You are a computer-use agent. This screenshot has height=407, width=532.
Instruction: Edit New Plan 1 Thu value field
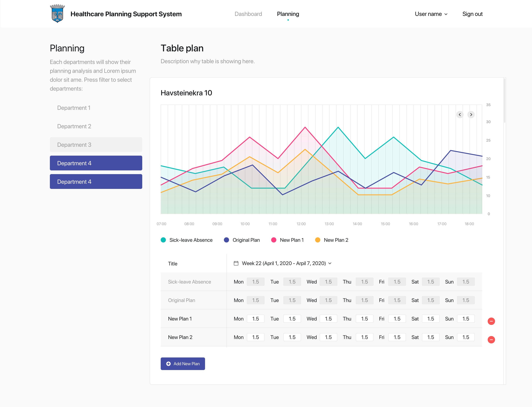(364, 319)
